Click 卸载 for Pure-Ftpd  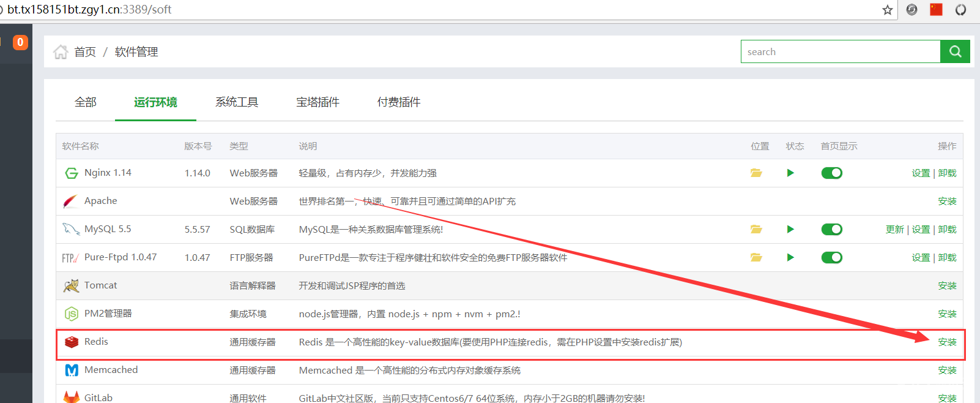[x=947, y=258]
